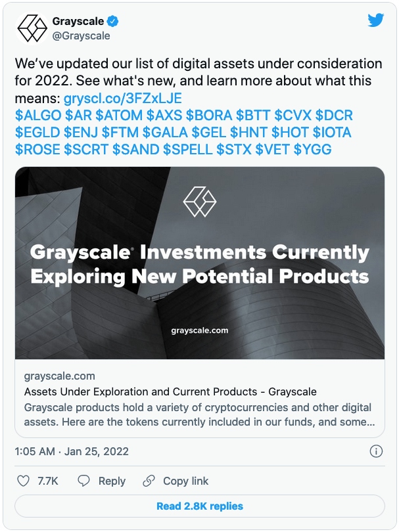Open the Grayscale profile avatar
The width and height of the screenshot is (399, 532).
[32, 28]
